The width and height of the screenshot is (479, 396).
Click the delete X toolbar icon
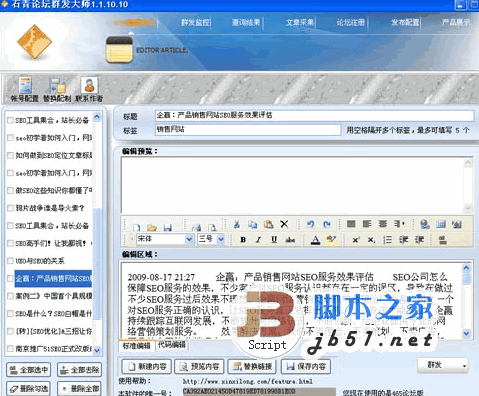coord(284,224)
